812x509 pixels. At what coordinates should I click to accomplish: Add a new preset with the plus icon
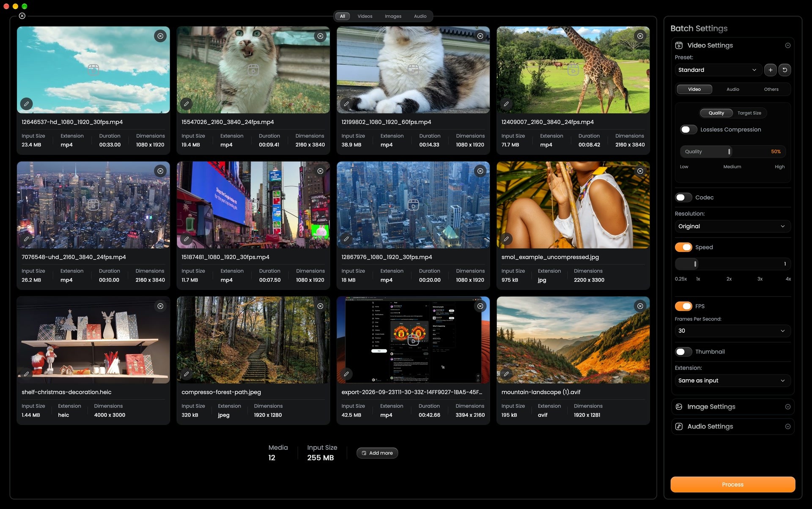771,70
